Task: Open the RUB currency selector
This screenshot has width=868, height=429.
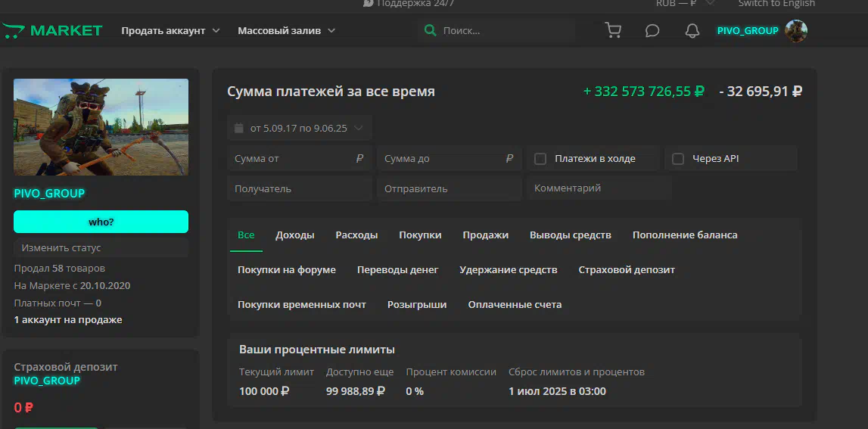Action: point(684,3)
